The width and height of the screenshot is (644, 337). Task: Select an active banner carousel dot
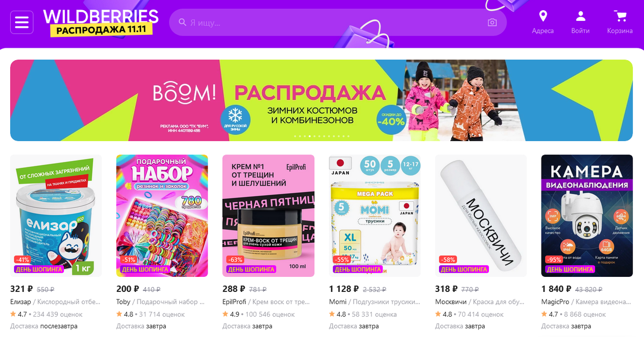(309, 136)
